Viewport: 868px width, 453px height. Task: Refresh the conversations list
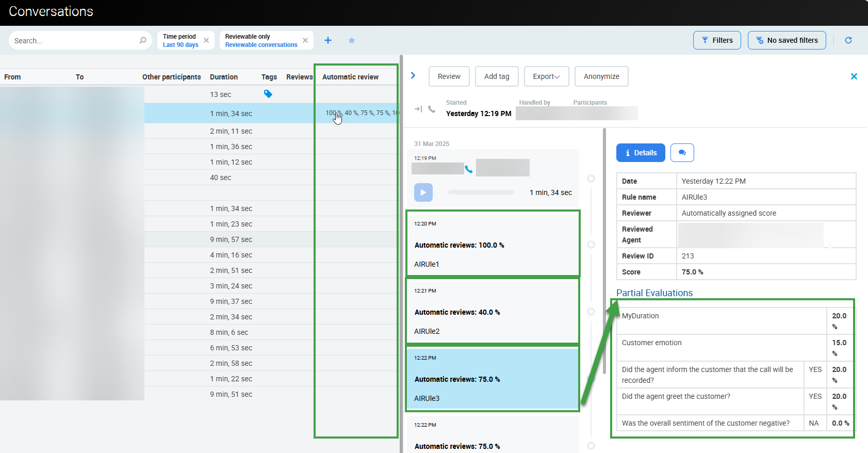click(x=848, y=40)
